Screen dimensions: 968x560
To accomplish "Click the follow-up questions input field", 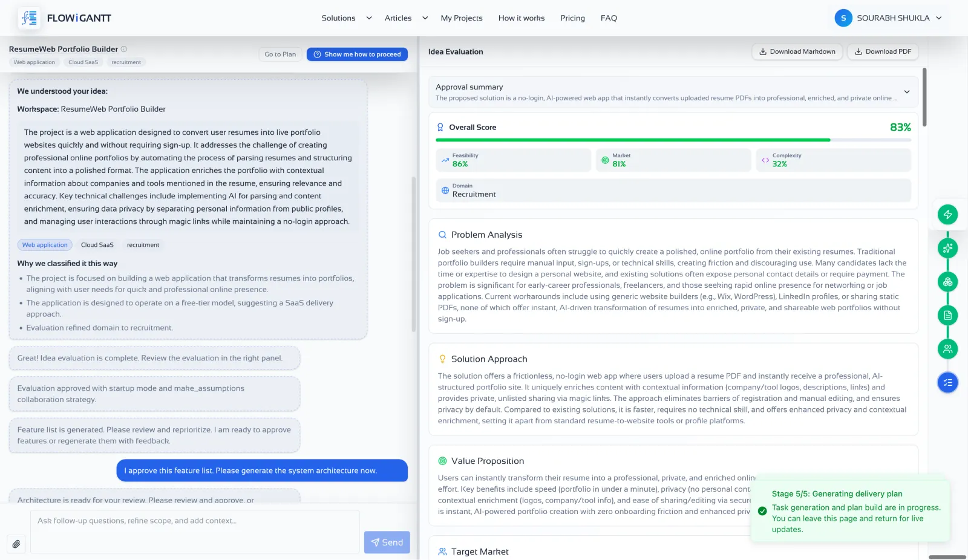I will [x=195, y=532].
